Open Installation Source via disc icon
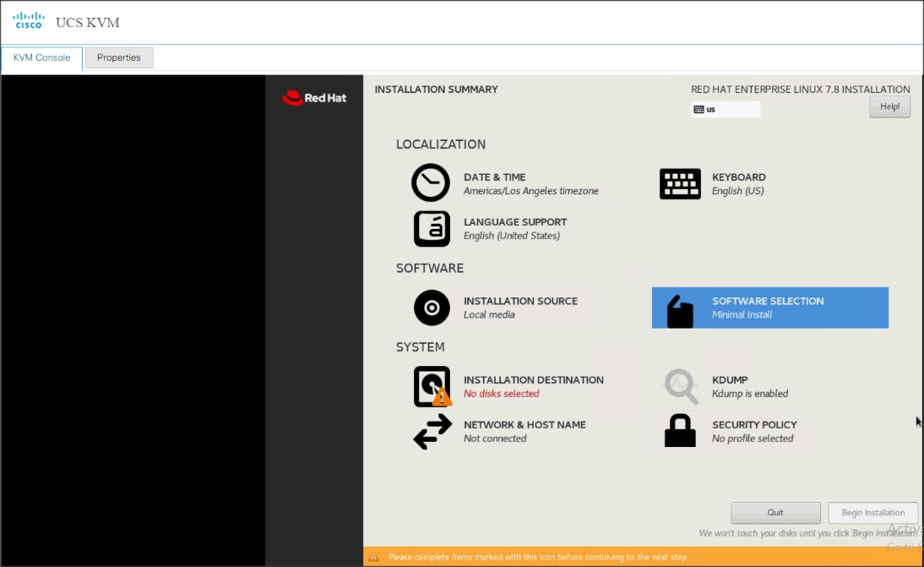Viewport: 924px width, 567px height. 431,308
